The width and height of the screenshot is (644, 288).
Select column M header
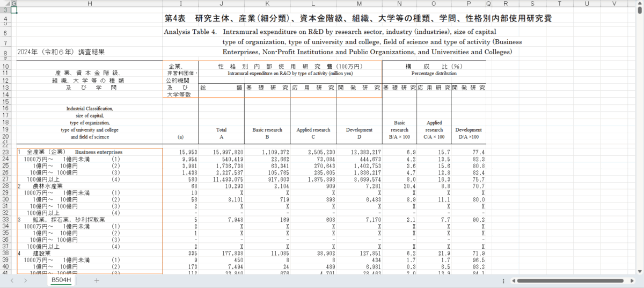tap(359, 3)
